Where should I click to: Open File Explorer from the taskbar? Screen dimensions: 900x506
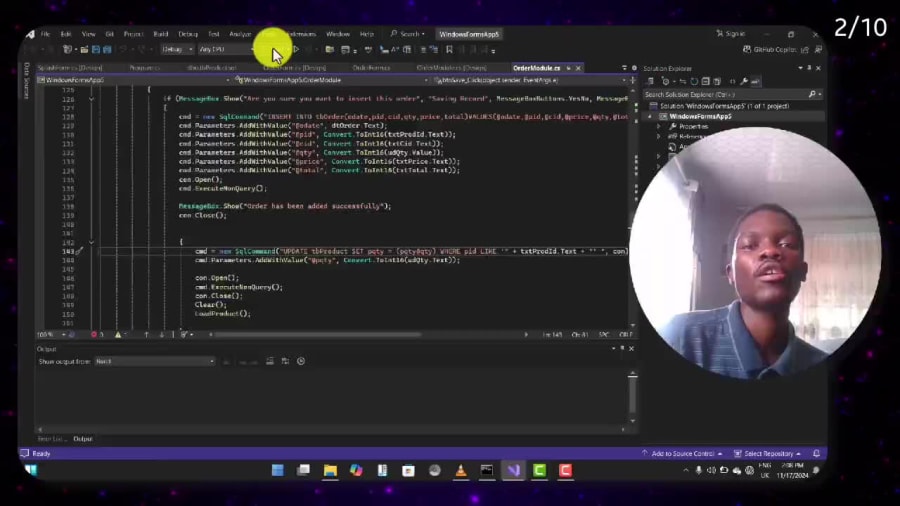pyautogui.click(x=330, y=470)
